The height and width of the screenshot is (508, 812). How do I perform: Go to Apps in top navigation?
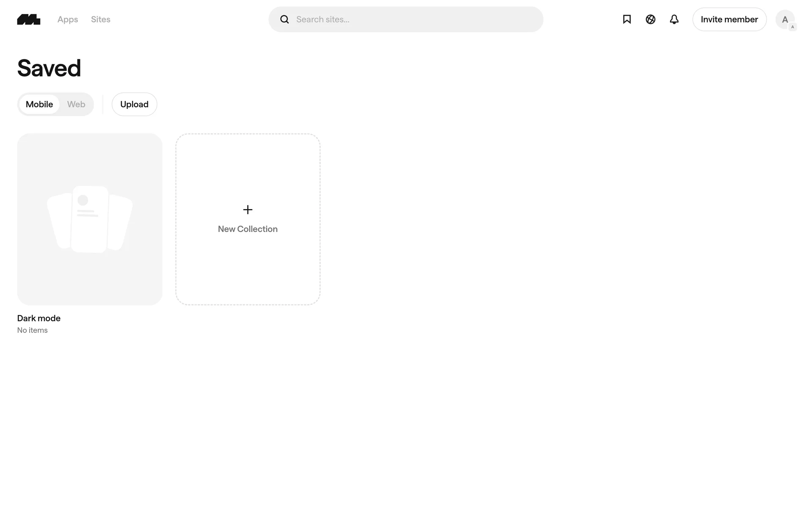coord(68,19)
